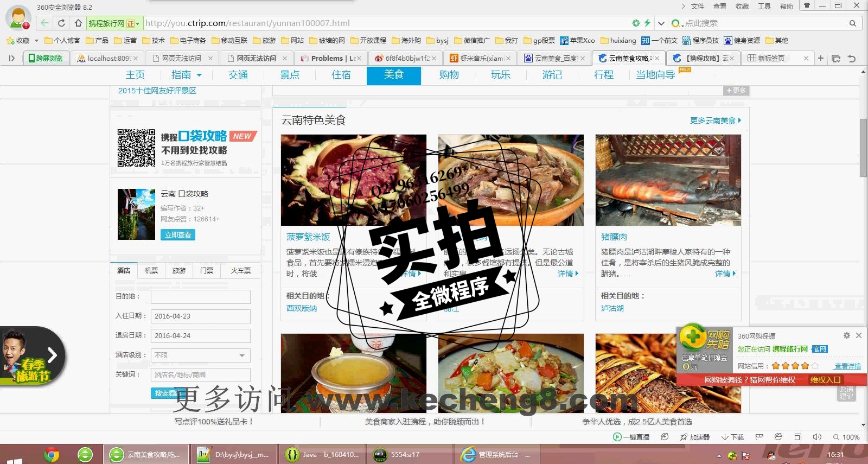Switch to the 新标签页 tab

(770, 58)
